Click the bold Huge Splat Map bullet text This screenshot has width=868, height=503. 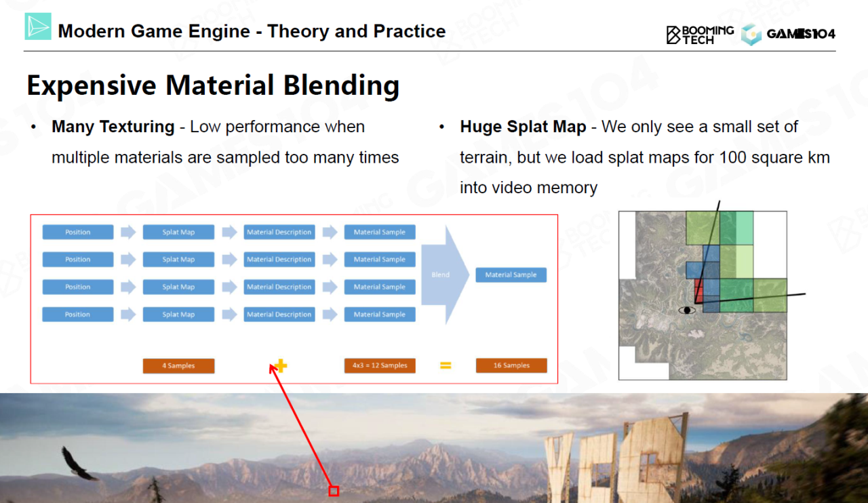tap(521, 127)
